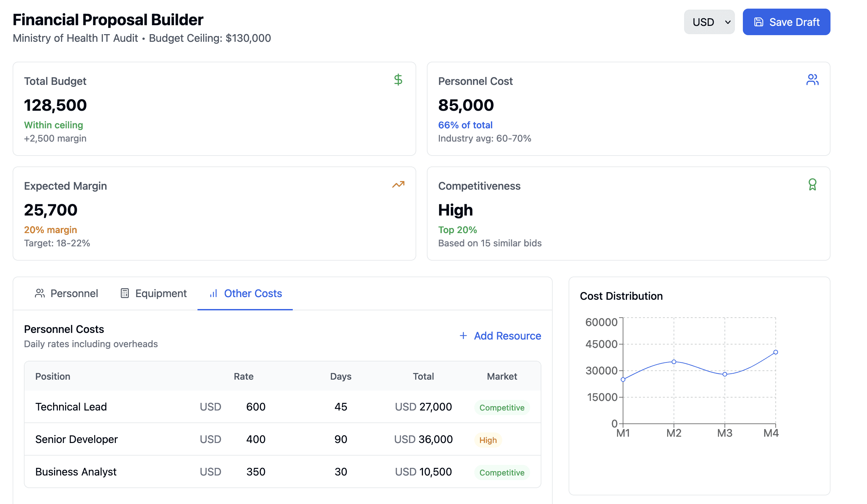This screenshot has height=504, width=867.
Task: Click the trending-up arrow icon in Expected Margin
Action: (x=398, y=185)
